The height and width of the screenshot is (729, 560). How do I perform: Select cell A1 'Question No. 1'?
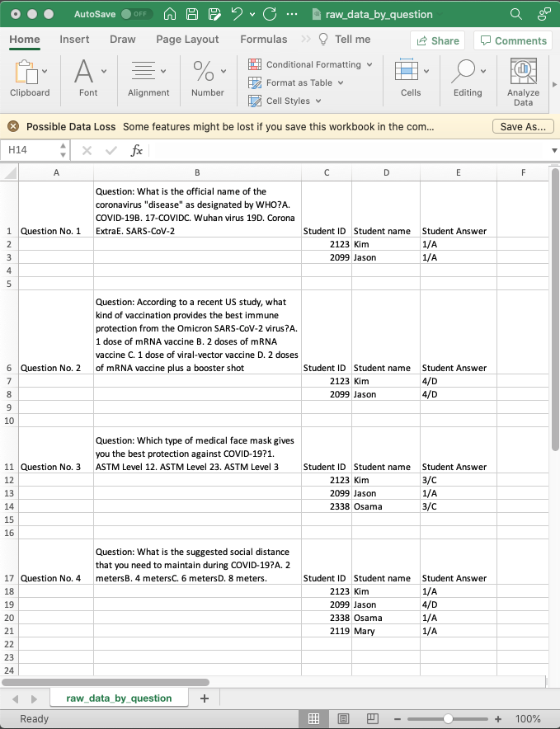tap(56, 209)
